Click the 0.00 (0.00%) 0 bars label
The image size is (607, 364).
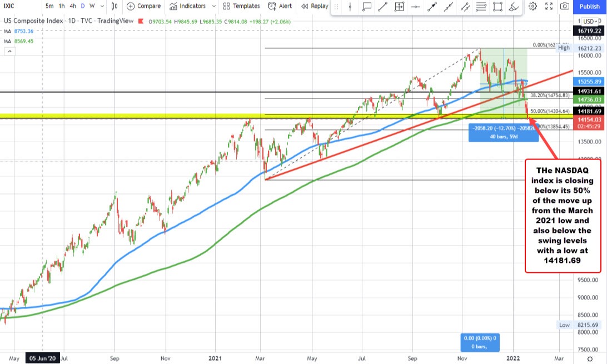click(480, 342)
